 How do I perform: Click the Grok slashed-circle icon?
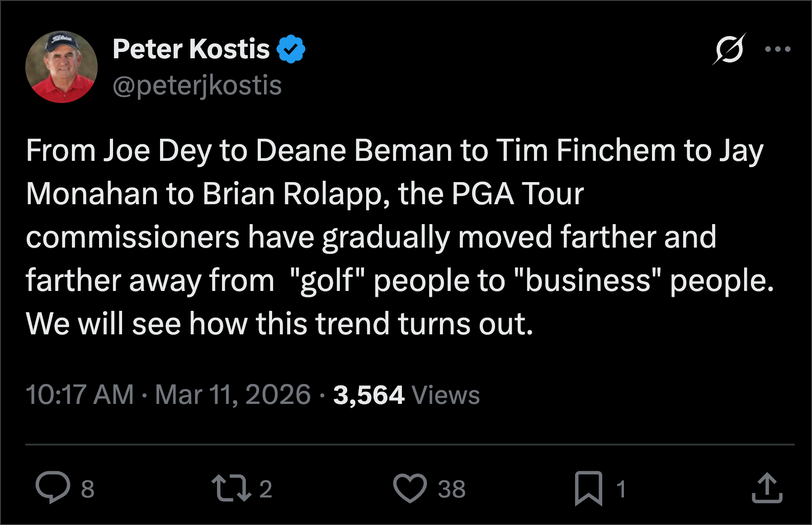[x=729, y=49]
